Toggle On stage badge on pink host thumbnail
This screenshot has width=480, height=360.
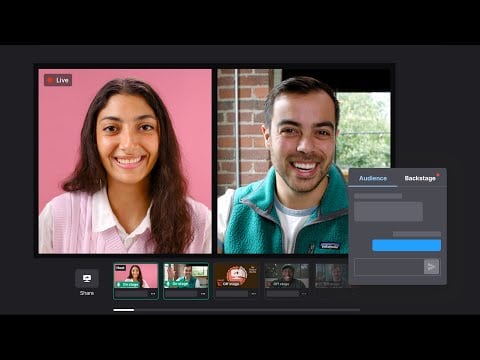(127, 284)
